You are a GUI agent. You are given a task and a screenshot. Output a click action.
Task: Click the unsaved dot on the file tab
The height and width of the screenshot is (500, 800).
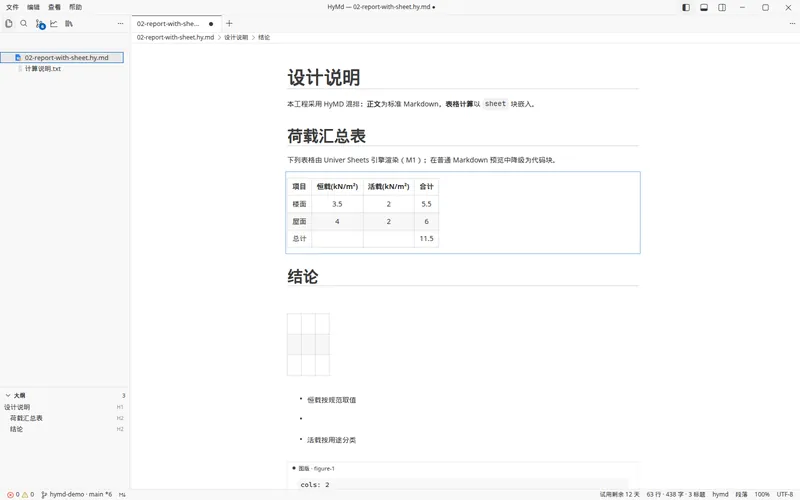pos(211,24)
